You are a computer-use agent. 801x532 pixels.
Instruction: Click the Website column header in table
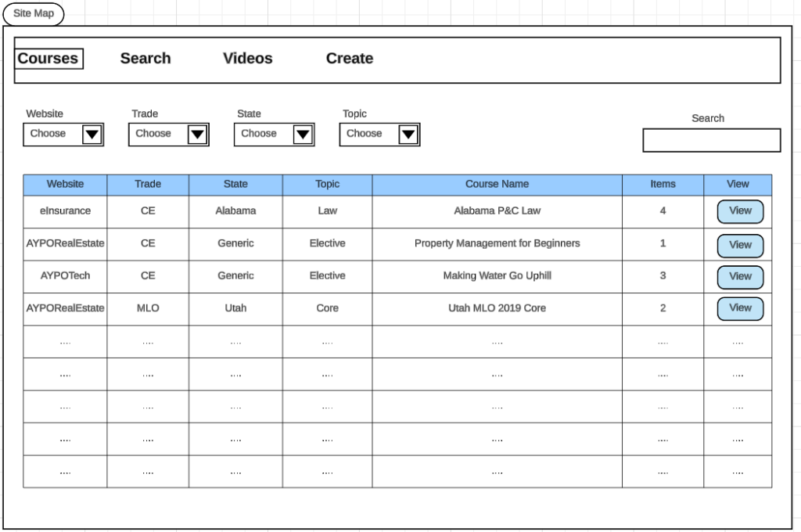click(x=65, y=185)
